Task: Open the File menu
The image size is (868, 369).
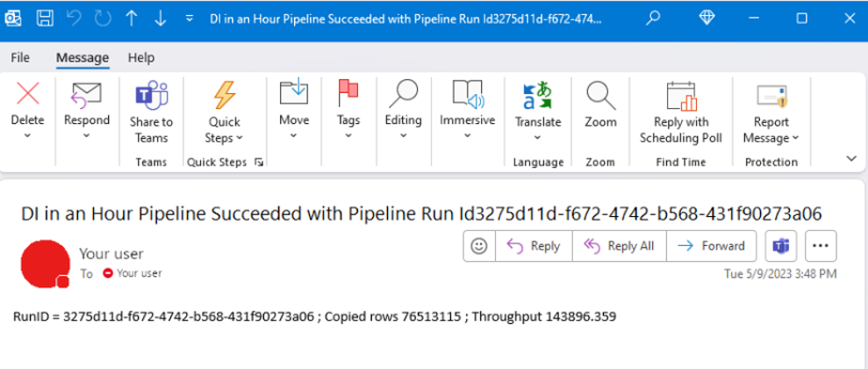Action: tap(20, 58)
